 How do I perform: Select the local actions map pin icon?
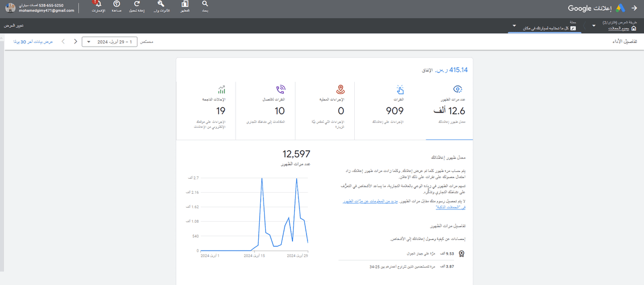340,89
